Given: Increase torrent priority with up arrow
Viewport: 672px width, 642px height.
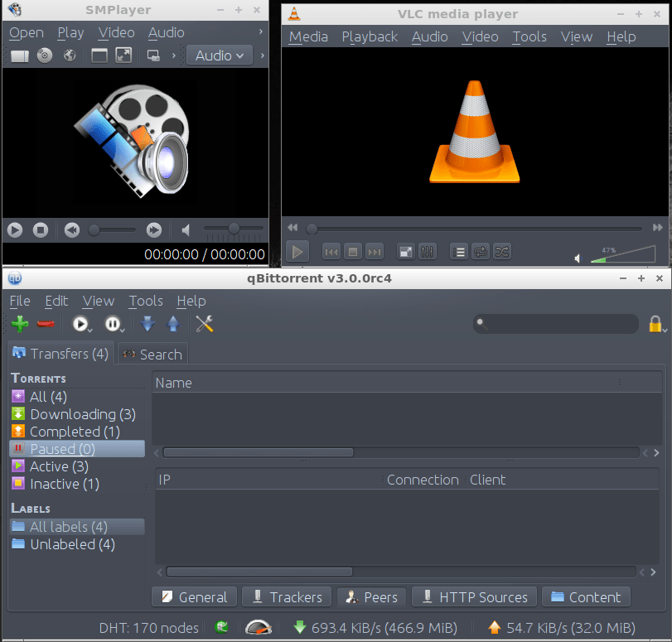Looking at the screenshot, I should (173, 324).
